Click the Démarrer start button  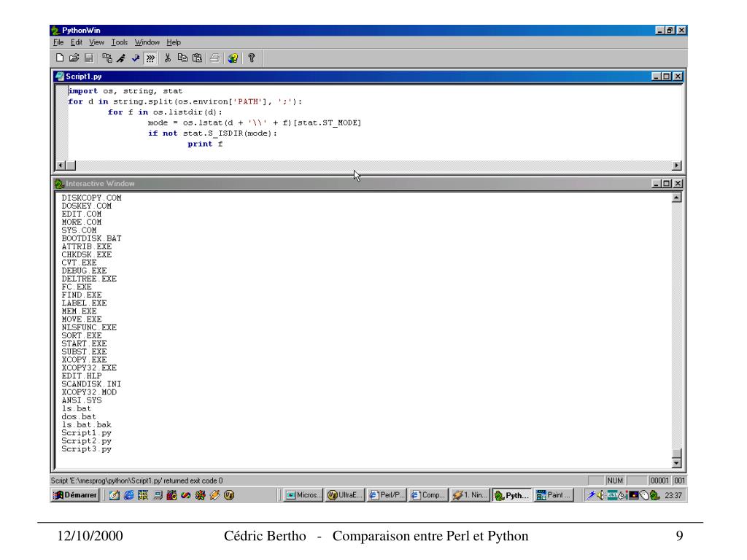75,495
